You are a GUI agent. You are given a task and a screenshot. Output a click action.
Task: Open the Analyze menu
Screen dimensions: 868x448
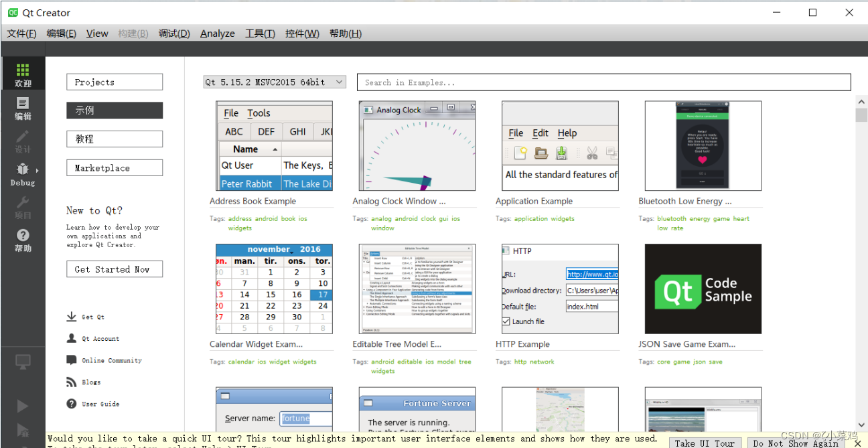point(217,33)
